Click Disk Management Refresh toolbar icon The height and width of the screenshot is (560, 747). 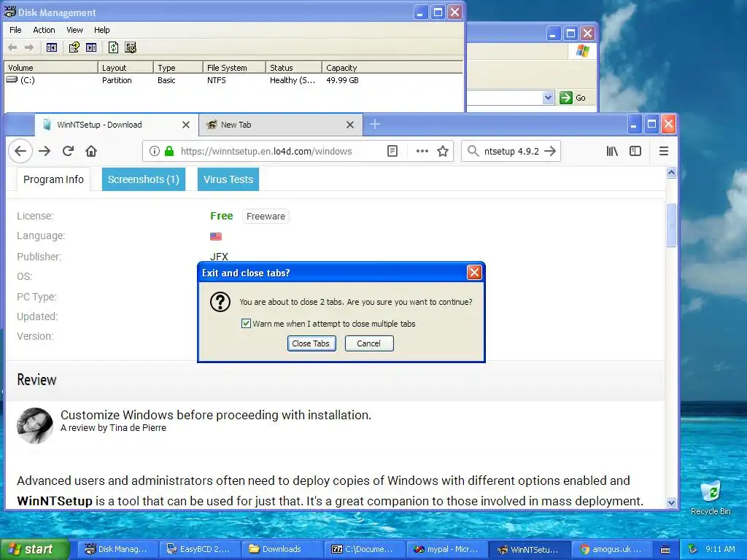click(x=113, y=47)
